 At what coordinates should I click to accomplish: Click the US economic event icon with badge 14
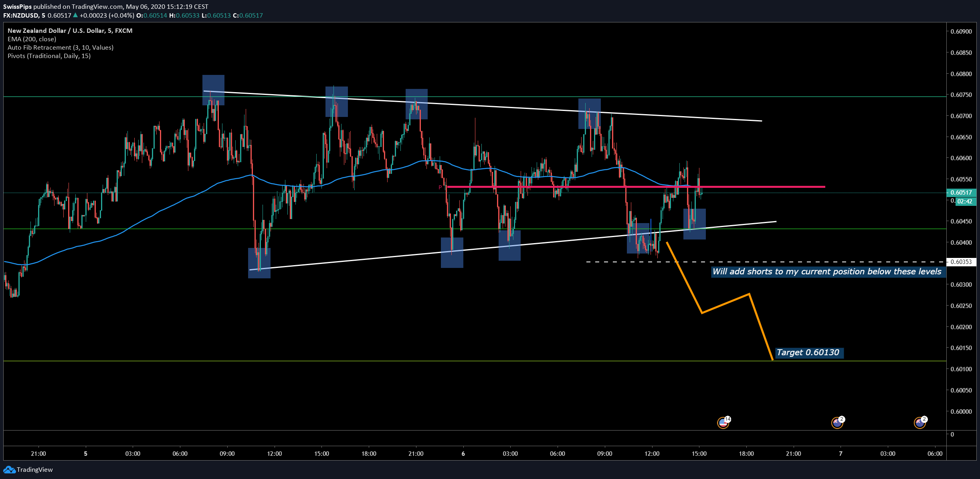[x=723, y=423]
